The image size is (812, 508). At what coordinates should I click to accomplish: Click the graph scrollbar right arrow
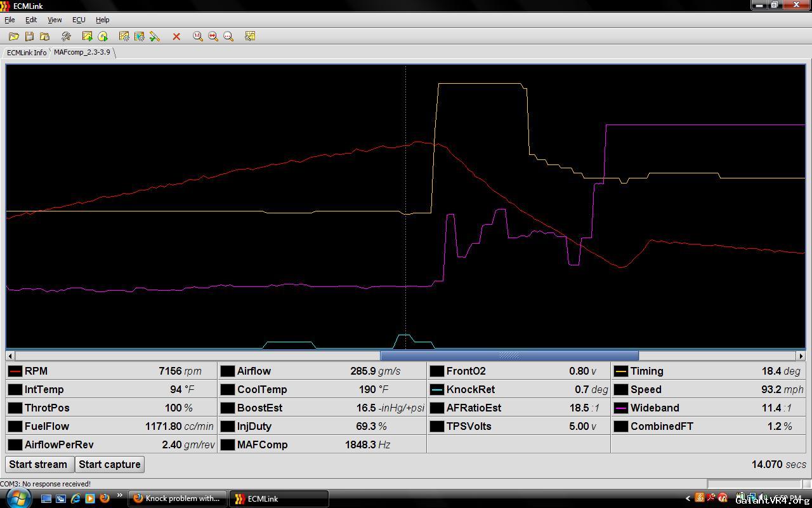(801, 356)
